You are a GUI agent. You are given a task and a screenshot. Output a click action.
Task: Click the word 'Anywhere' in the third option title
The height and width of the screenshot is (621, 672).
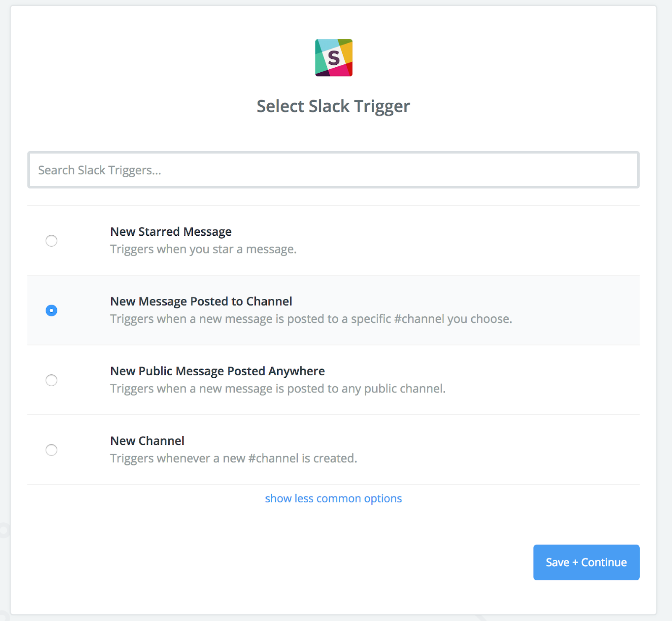tap(297, 371)
